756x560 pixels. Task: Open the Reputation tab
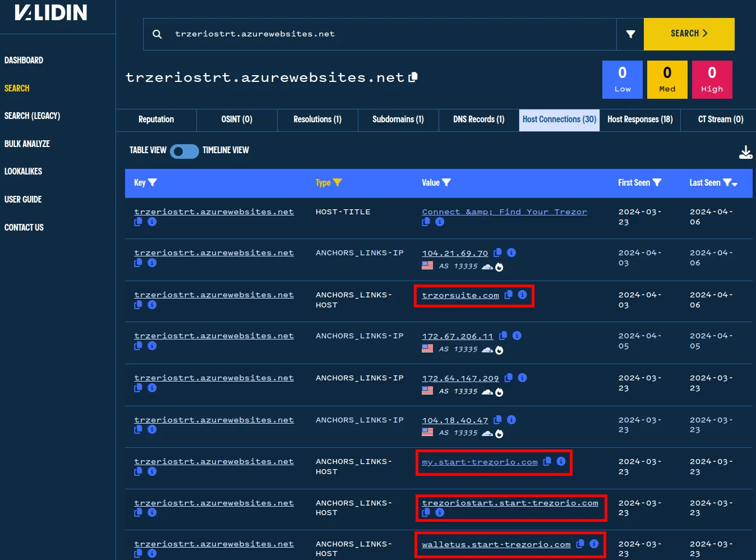pyautogui.click(x=156, y=120)
